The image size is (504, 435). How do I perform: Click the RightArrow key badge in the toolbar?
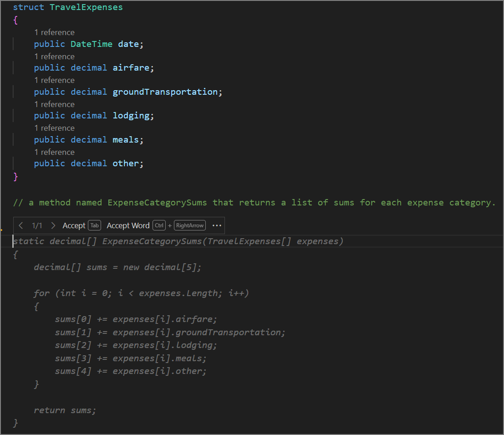[189, 225]
